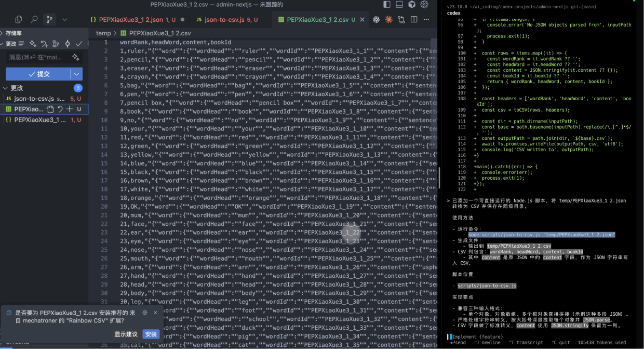Click the 安装 install button
The image size is (644, 349).
pyautogui.click(x=151, y=334)
